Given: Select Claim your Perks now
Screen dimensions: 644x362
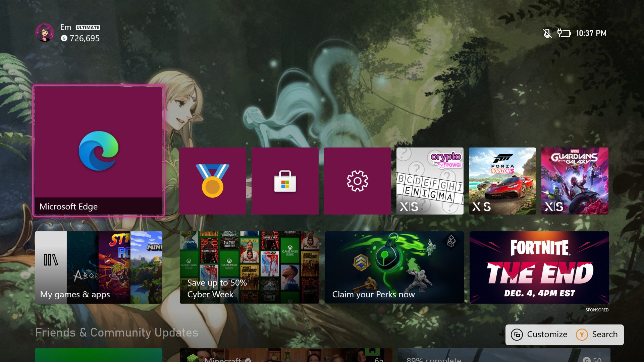Looking at the screenshot, I should click(394, 267).
